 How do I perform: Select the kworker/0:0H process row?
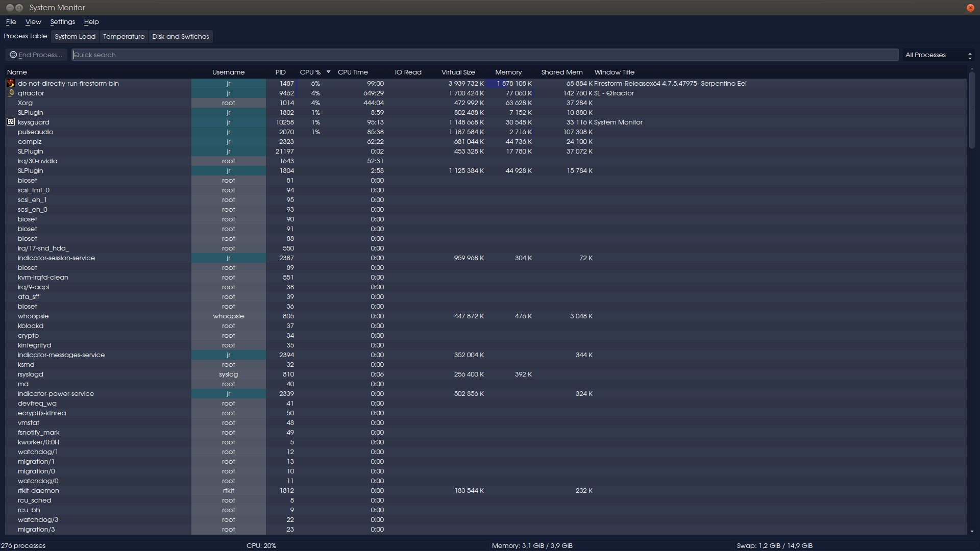[x=486, y=442]
